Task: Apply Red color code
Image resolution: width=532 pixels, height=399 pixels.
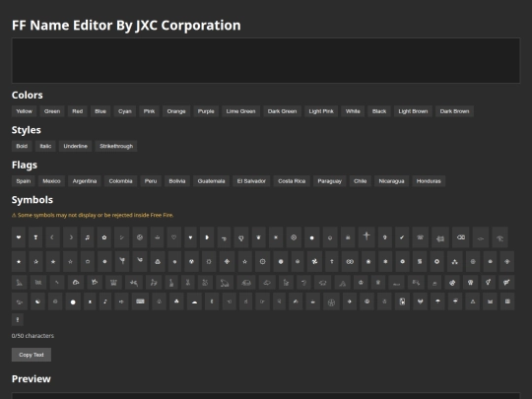Action: click(78, 111)
